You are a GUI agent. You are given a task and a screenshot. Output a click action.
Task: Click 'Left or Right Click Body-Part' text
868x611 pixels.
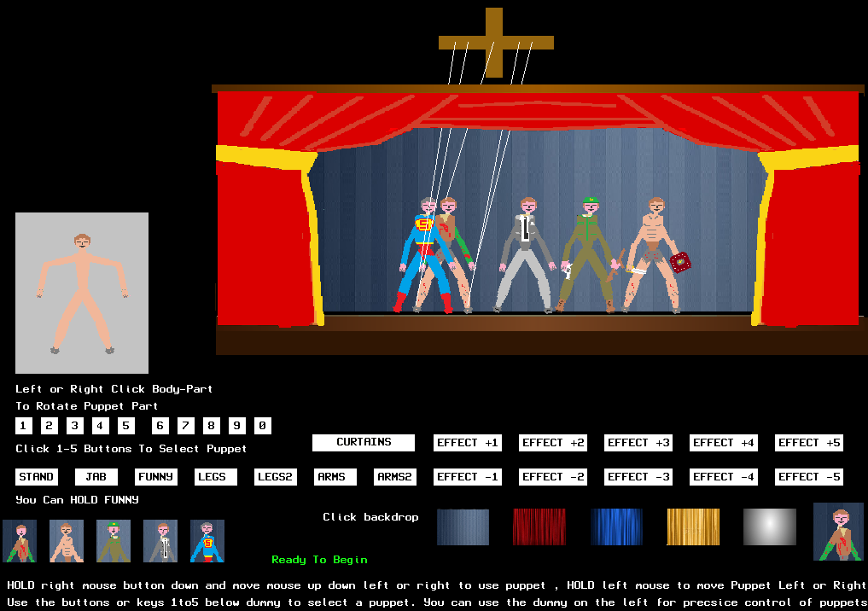coord(114,389)
